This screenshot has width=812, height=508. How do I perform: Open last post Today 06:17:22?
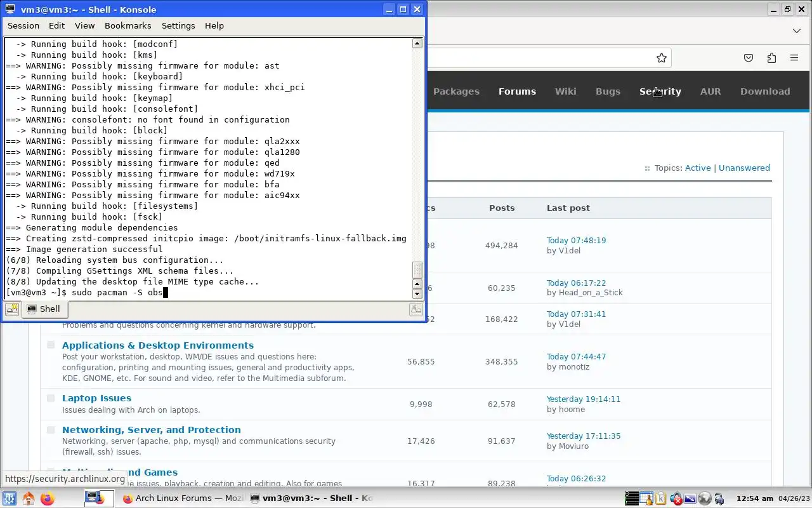pyautogui.click(x=576, y=283)
